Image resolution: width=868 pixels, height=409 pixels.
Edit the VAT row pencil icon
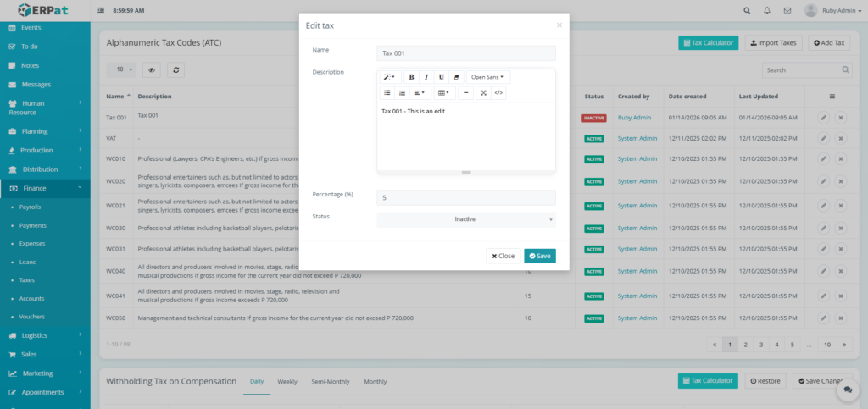[x=824, y=138]
